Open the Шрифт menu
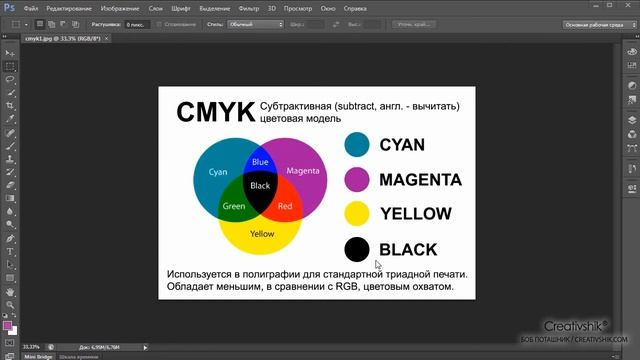 [x=181, y=9]
